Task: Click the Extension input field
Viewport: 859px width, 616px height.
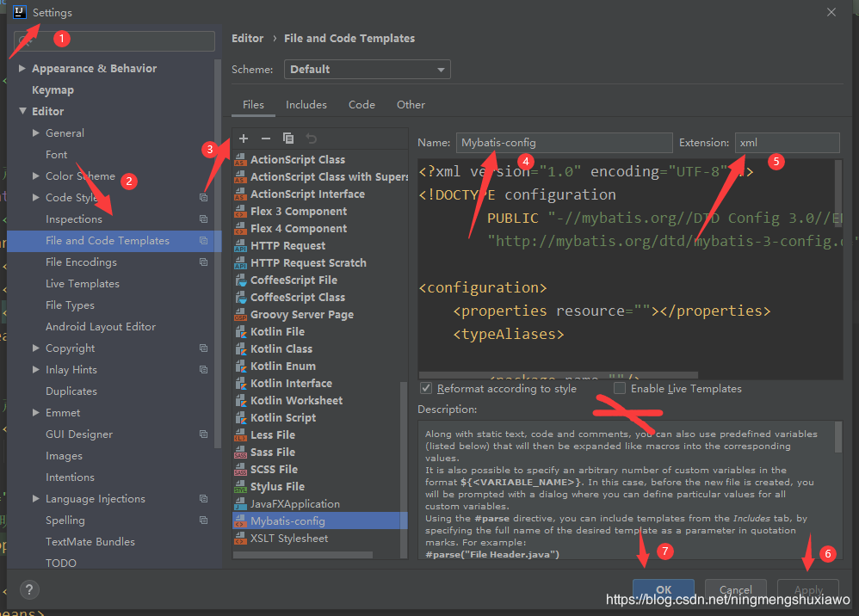Action: [787, 143]
